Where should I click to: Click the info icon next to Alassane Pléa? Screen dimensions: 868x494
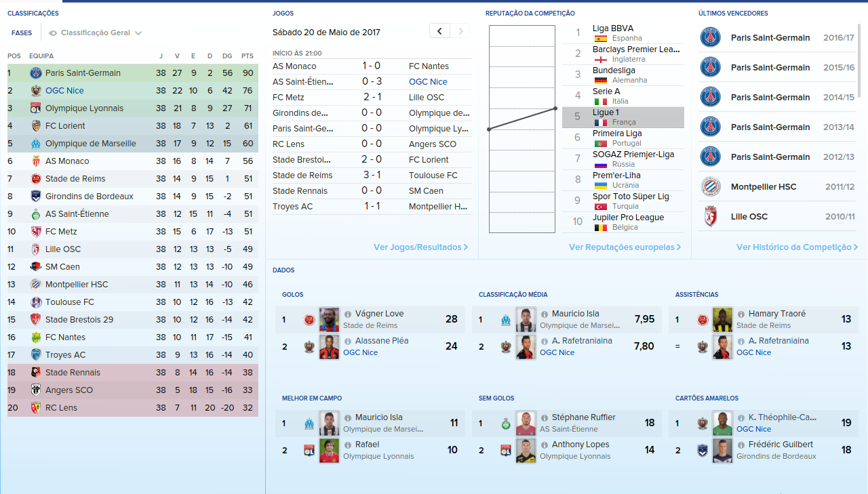(348, 341)
